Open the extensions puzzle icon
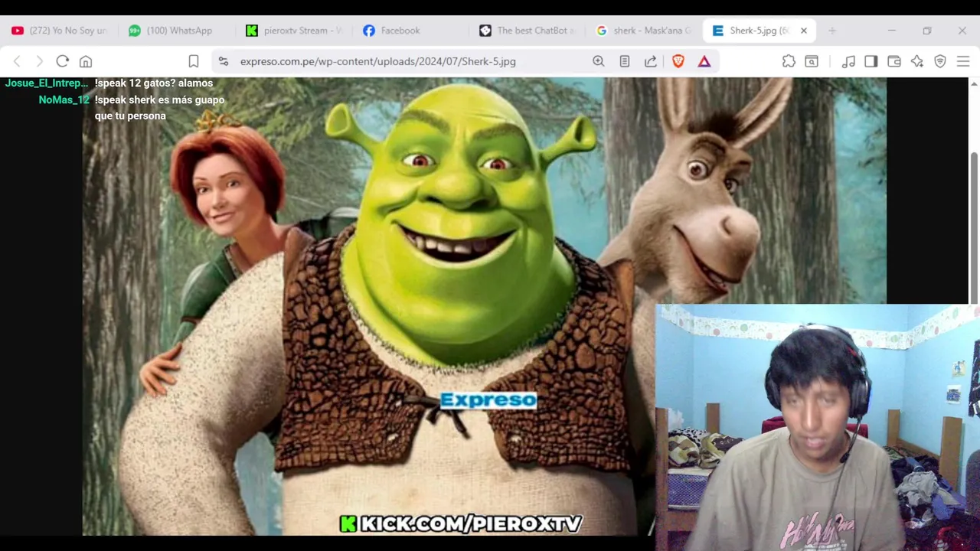 click(x=789, y=61)
